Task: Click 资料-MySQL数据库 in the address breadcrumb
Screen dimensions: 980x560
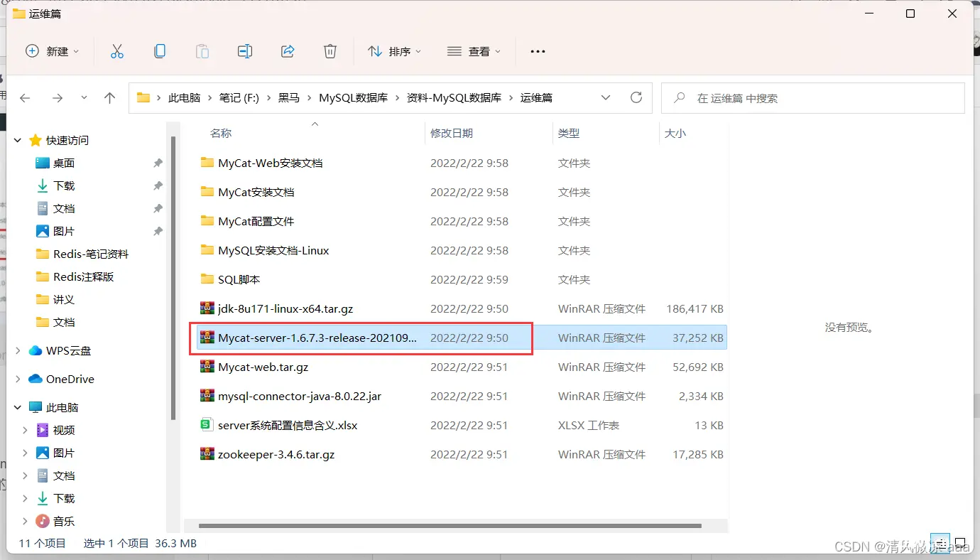Action: click(454, 98)
